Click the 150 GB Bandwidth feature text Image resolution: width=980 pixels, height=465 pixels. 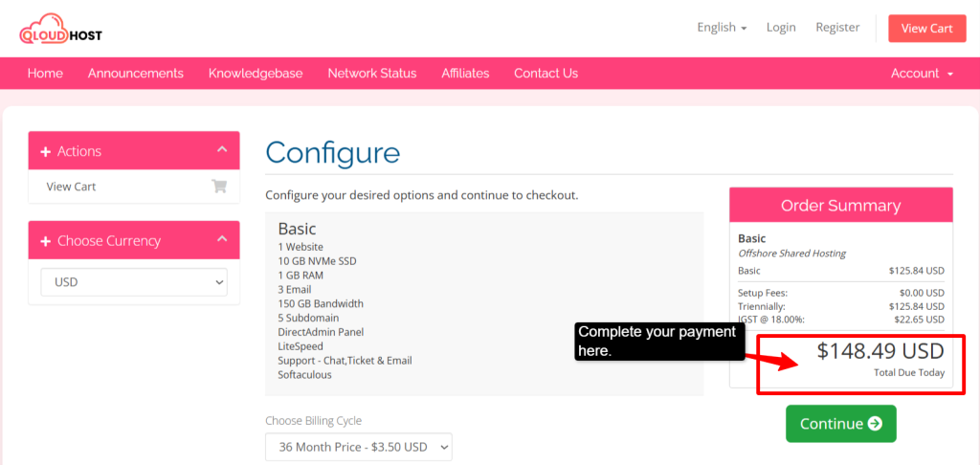pyautogui.click(x=321, y=303)
